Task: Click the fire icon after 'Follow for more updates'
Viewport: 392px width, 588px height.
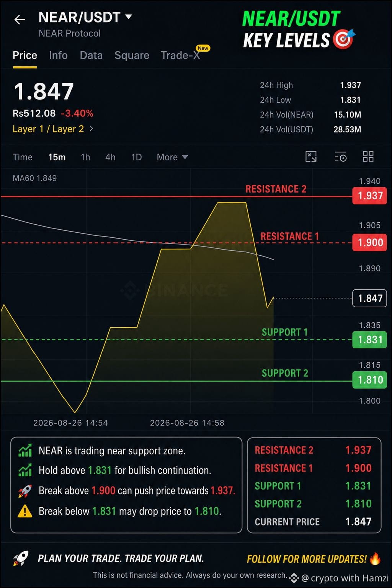Action: coord(376,559)
